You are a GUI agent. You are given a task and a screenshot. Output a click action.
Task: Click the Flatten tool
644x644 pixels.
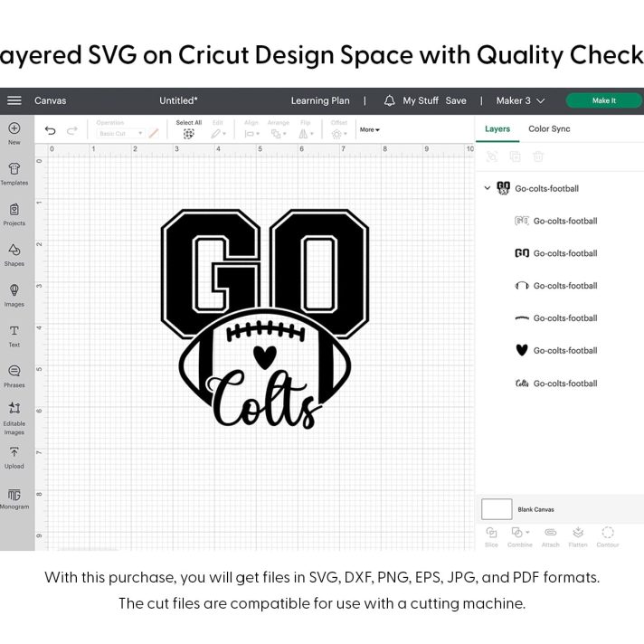(x=578, y=537)
